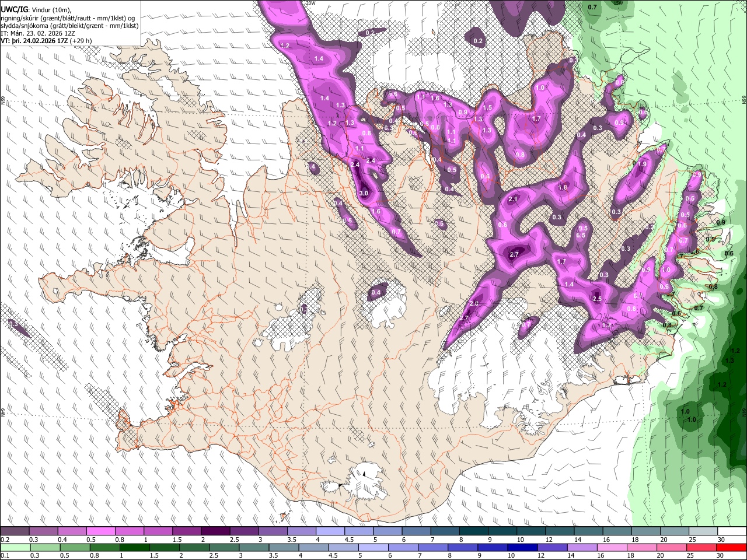The height and width of the screenshot is (560, 747).
Task: Click the 'VT: þri. 24.02.2026 17Z (+29 h)' valid time
Action: tap(46, 41)
